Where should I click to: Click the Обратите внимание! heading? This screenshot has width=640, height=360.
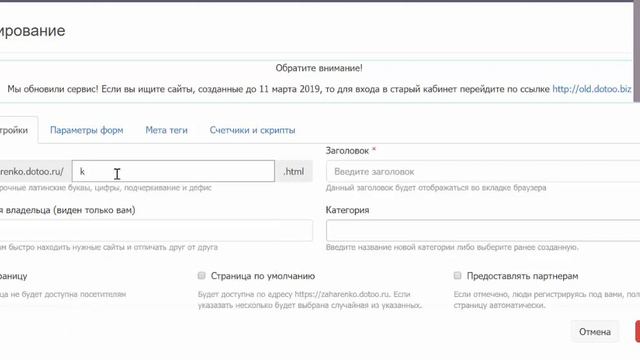click(x=319, y=68)
